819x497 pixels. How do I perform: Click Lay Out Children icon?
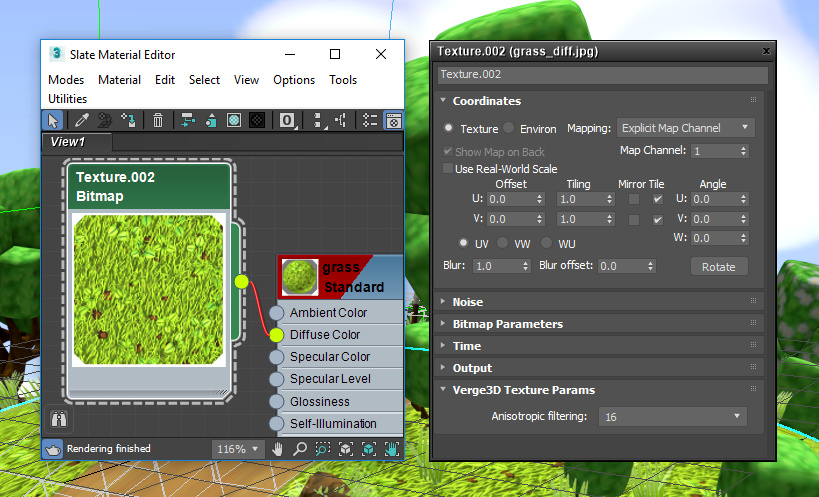pyautogui.click(x=341, y=121)
